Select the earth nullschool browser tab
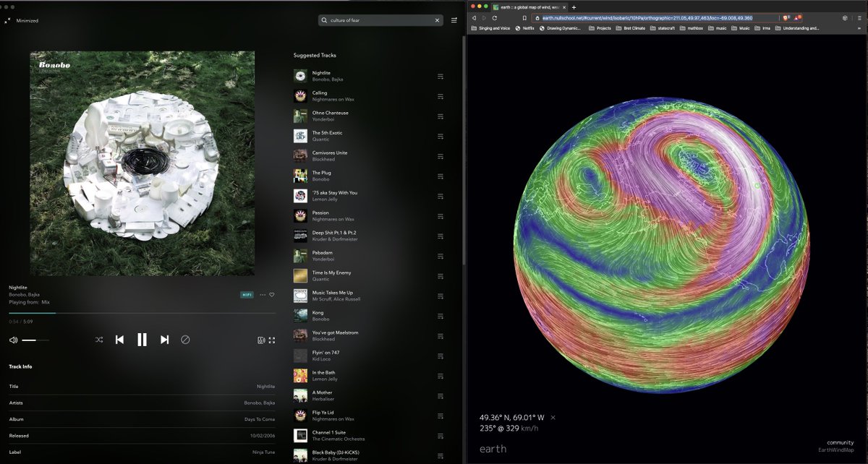 pos(528,7)
